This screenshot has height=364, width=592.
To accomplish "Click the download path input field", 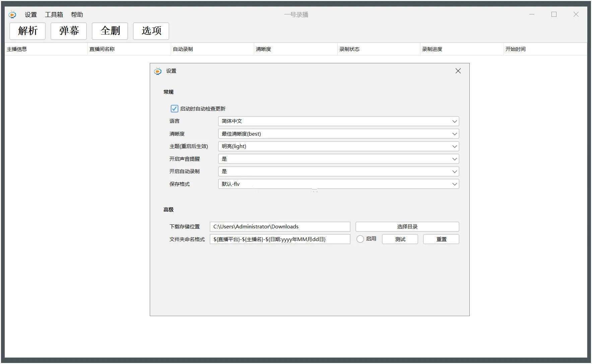I will 280,226.
